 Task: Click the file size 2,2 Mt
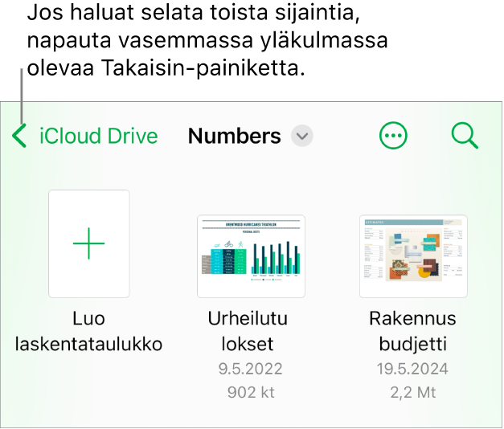pos(413,392)
